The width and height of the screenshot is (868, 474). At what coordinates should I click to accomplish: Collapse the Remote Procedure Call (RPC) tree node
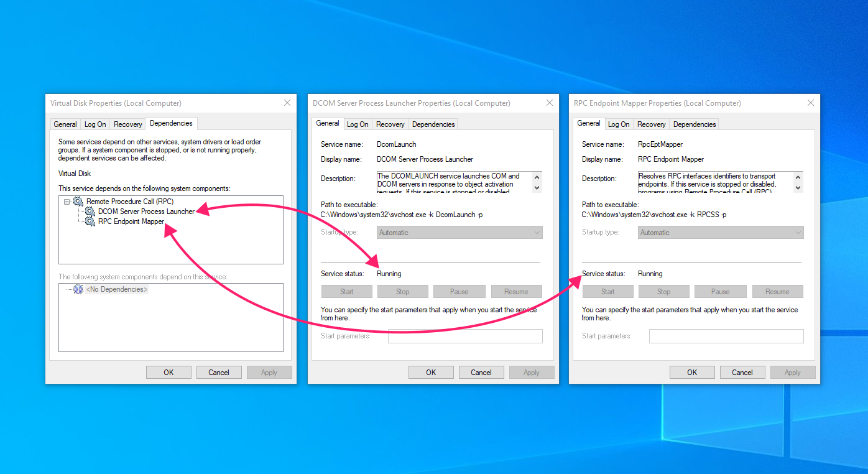click(x=67, y=202)
